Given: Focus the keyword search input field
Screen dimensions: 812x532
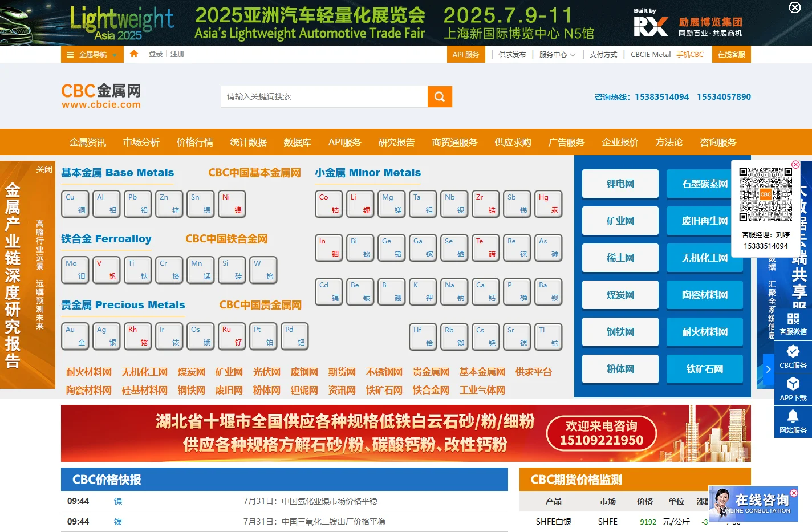Looking at the screenshot, I should coord(324,96).
